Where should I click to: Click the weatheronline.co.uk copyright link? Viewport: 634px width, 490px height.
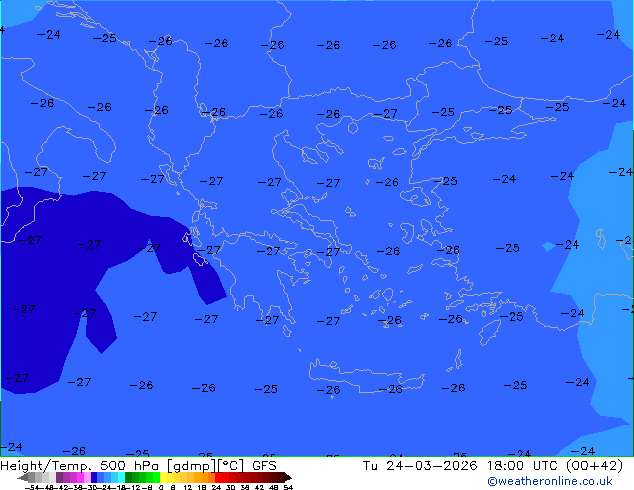coord(550,481)
